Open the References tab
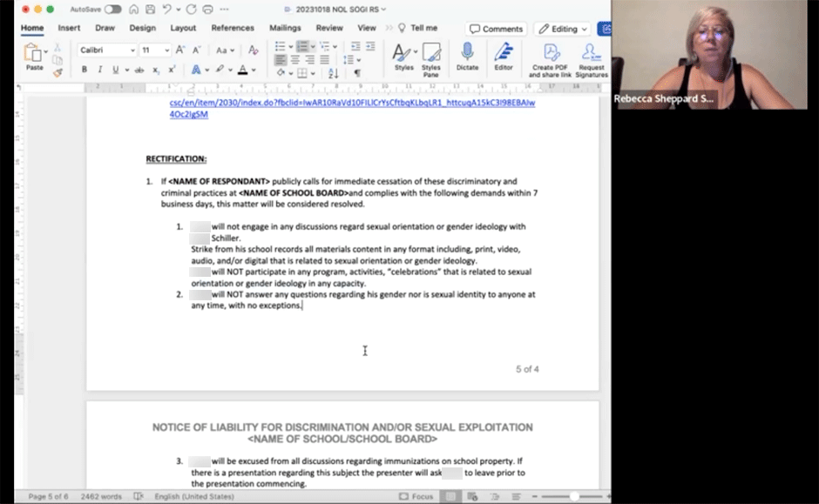The width and height of the screenshot is (819, 504). tap(233, 28)
